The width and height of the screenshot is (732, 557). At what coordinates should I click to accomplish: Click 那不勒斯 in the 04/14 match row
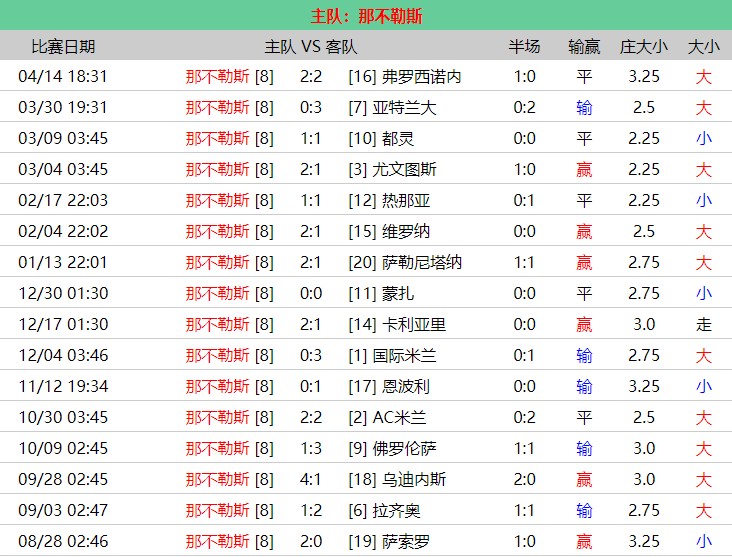tap(217, 76)
